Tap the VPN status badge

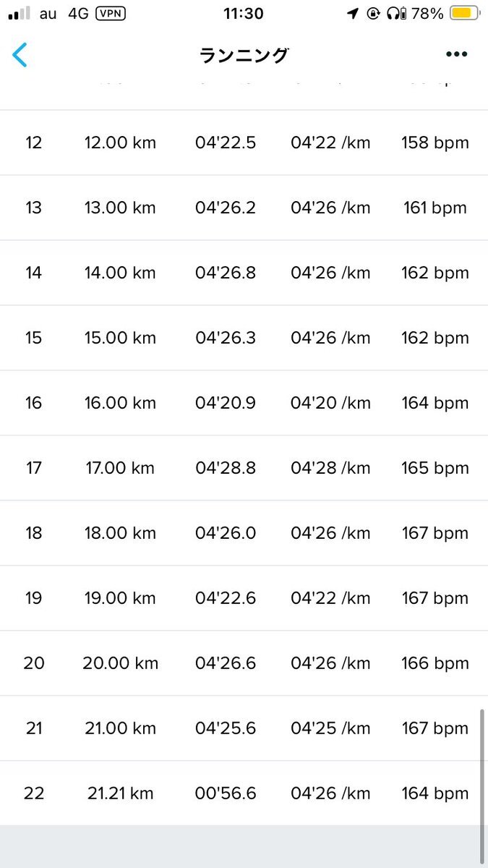(x=110, y=14)
